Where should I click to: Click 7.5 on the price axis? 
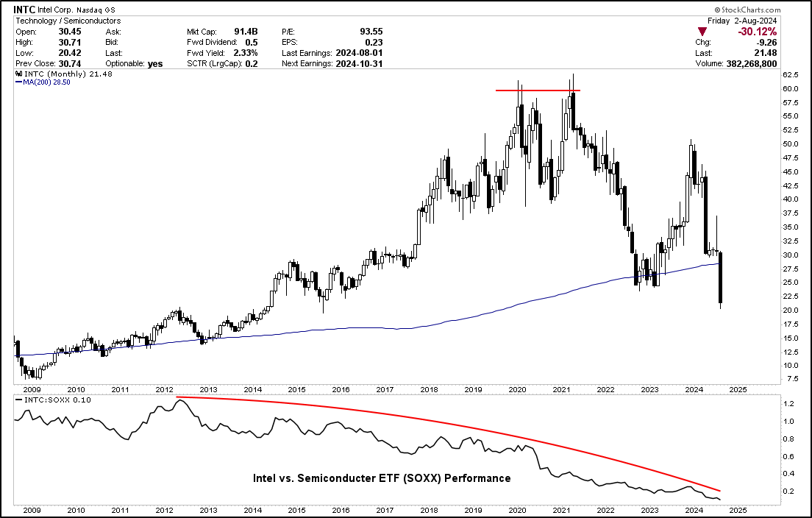pos(792,379)
